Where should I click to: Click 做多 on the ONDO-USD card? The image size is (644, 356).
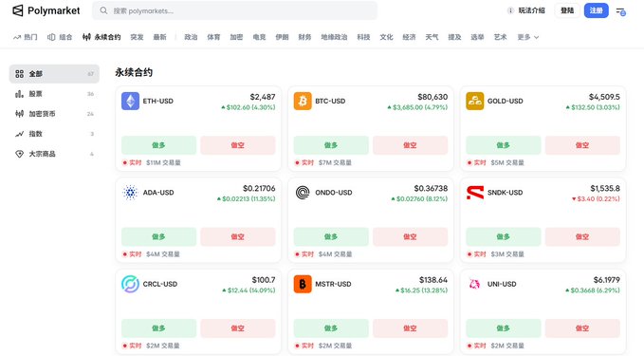pos(331,236)
